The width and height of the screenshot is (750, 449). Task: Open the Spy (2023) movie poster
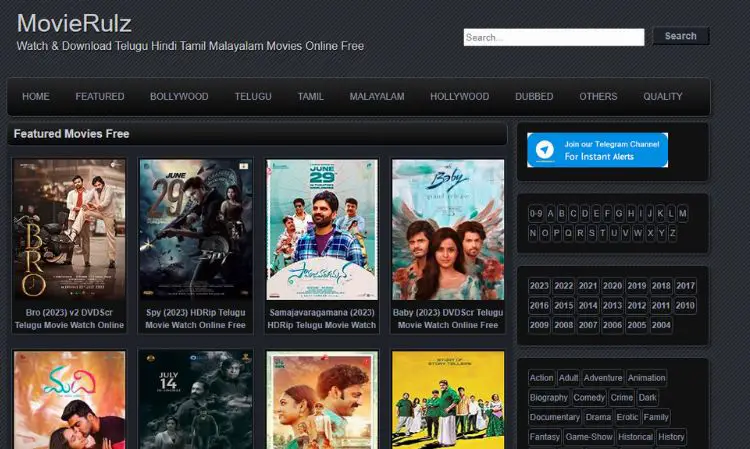pyautogui.click(x=196, y=230)
